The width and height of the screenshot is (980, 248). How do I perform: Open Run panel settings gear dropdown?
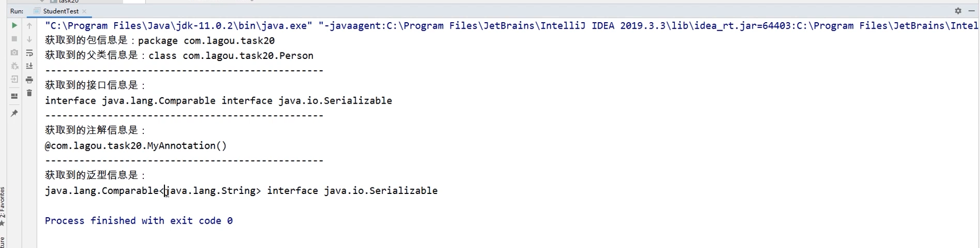click(958, 11)
